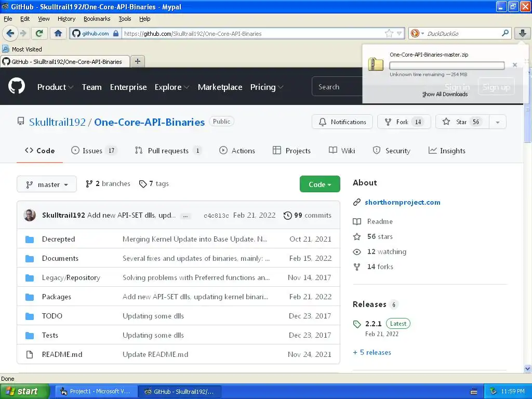View the 2 branches link
The image size is (532, 399).
108,184
